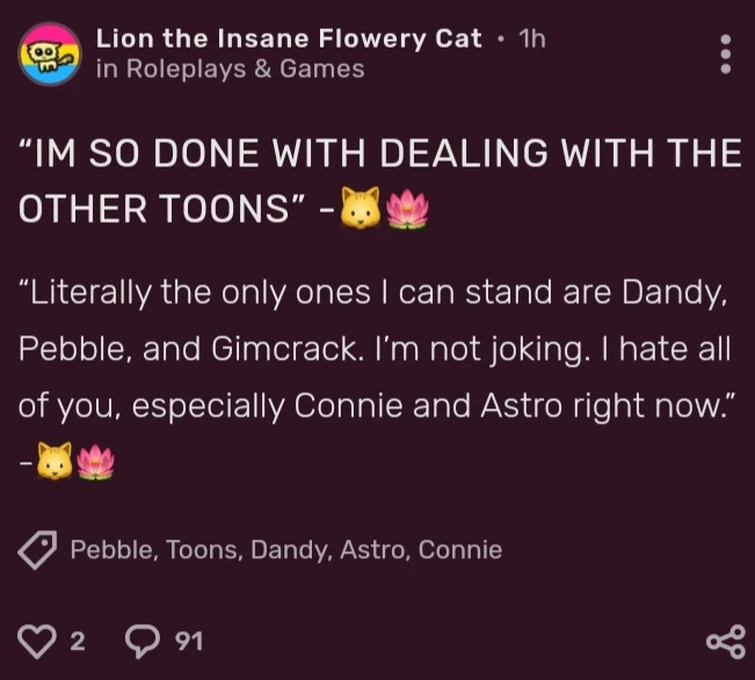
Task: Select the Toons tag
Action: [203, 550]
